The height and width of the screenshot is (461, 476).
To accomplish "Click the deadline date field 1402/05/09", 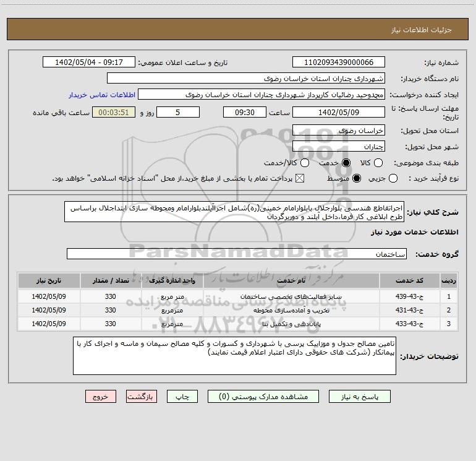I will (339, 112).
